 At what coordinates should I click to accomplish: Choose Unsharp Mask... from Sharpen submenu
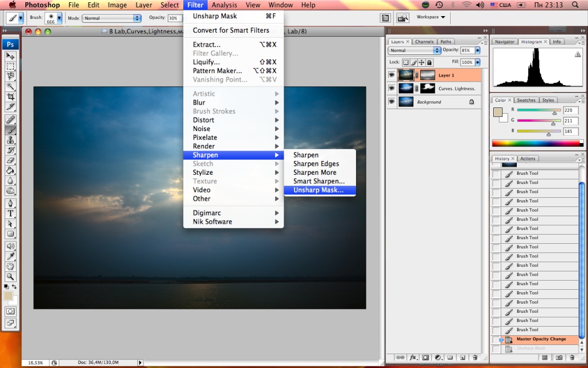pos(319,190)
